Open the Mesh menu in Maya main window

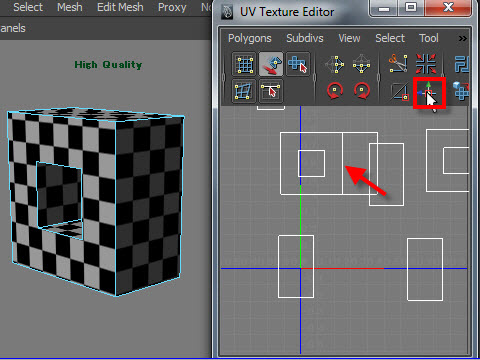coord(70,7)
